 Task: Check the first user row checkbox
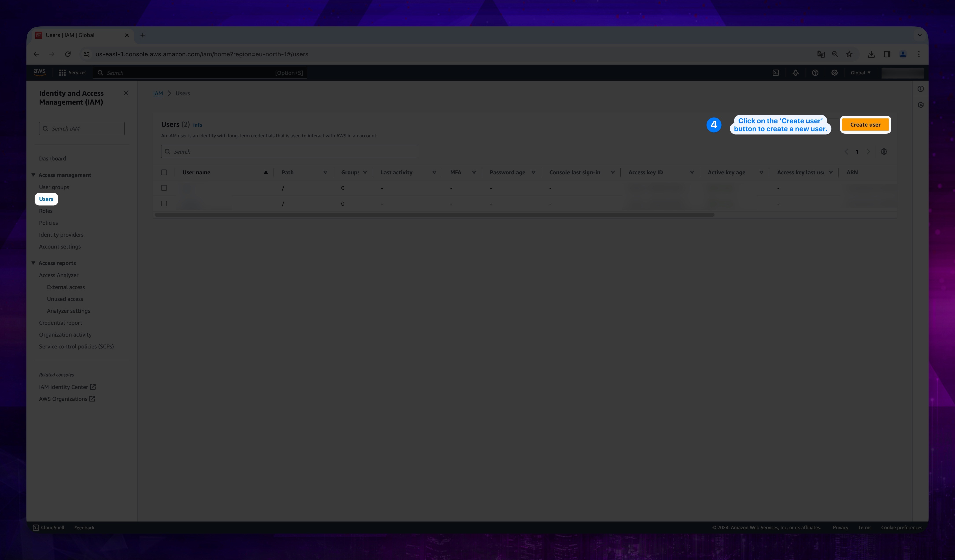[x=164, y=188]
